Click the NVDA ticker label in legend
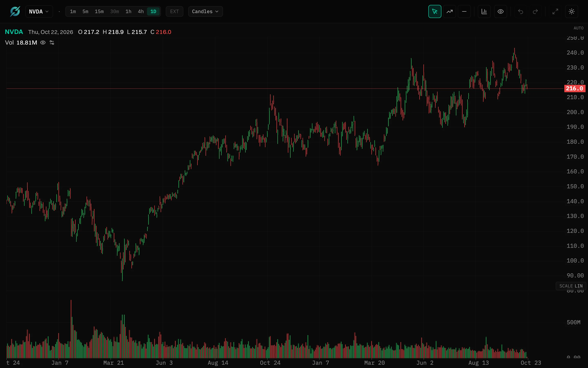Image resolution: width=588 pixels, height=368 pixels. pos(14,32)
